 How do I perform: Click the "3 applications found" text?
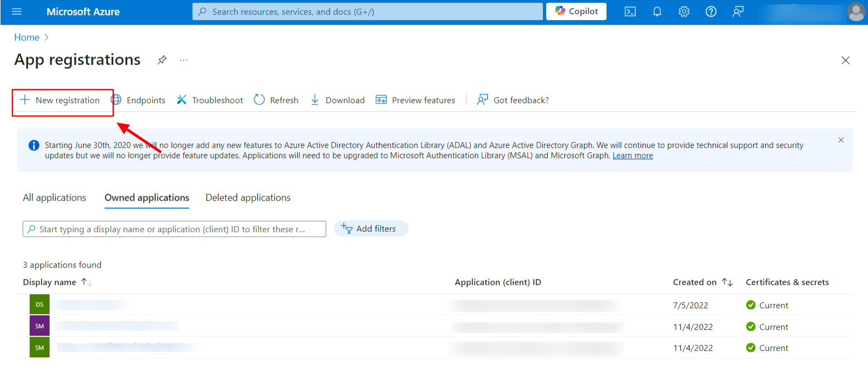[x=62, y=265]
